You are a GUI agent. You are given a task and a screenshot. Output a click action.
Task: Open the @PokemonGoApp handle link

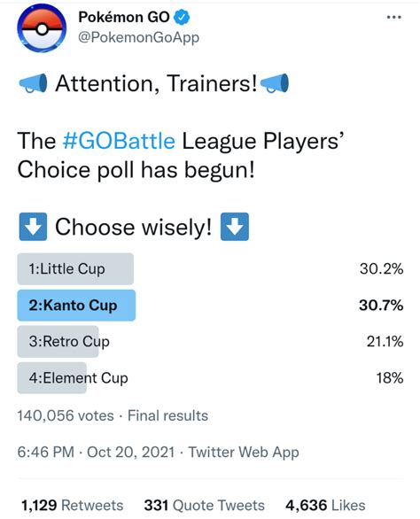click(138, 38)
